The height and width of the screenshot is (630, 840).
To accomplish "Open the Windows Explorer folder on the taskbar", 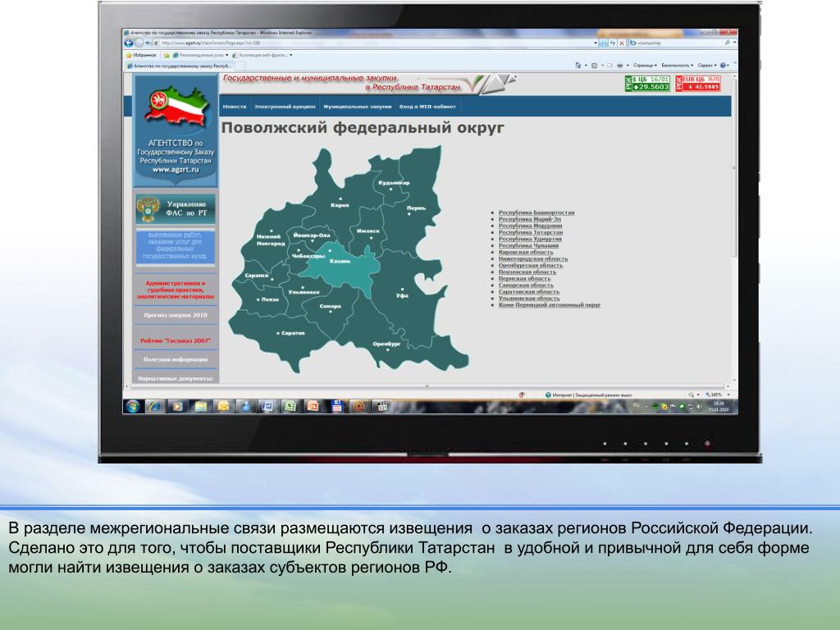I will pyautogui.click(x=200, y=406).
